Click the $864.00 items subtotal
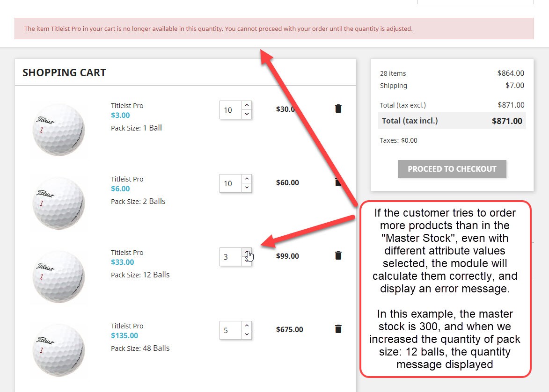The height and width of the screenshot is (392, 549). click(511, 73)
